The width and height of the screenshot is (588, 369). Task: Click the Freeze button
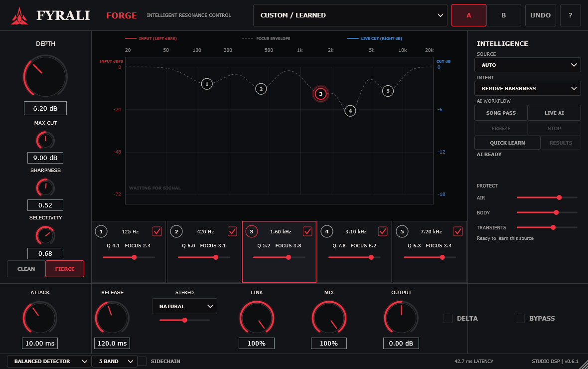501,128
